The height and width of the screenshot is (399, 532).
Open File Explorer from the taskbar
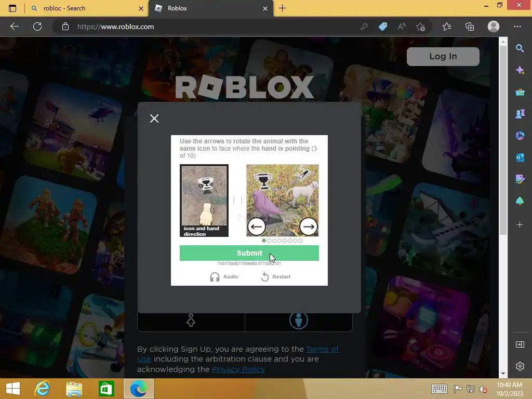(x=74, y=389)
